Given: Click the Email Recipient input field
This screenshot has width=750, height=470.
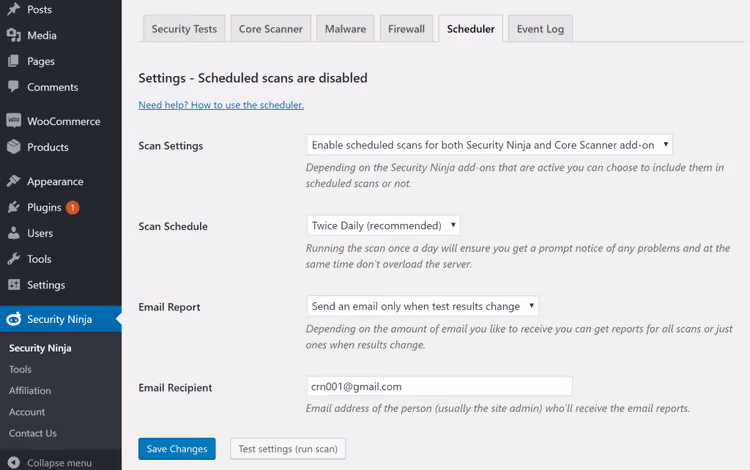Looking at the screenshot, I should (x=439, y=386).
